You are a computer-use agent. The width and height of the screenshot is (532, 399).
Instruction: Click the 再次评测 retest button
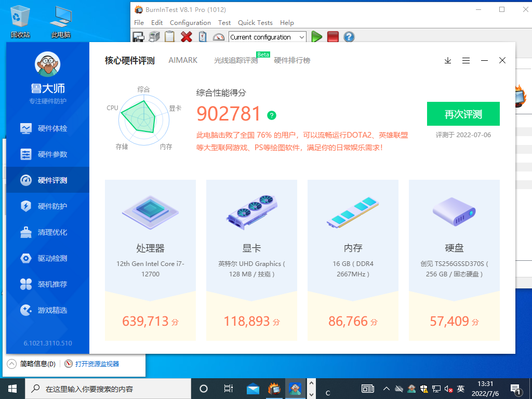pyautogui.click(x=463, y=114)
